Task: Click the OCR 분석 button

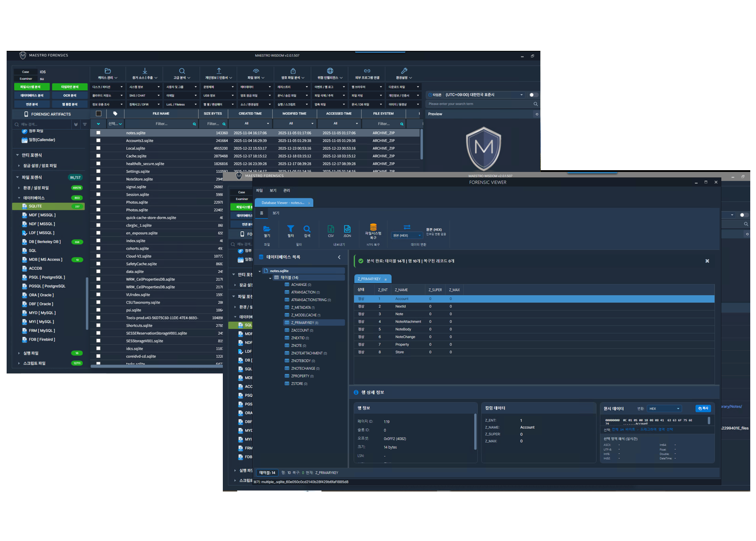Action: (x=70, y=95)
